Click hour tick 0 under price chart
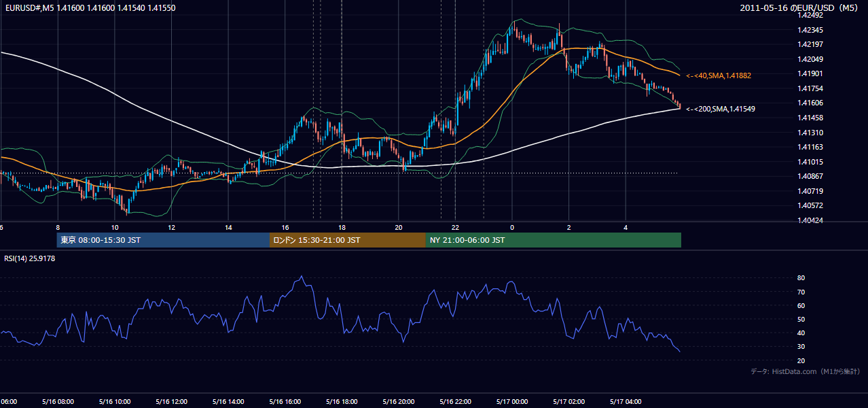This screenshot has height=408, width=868. (512, 228)
